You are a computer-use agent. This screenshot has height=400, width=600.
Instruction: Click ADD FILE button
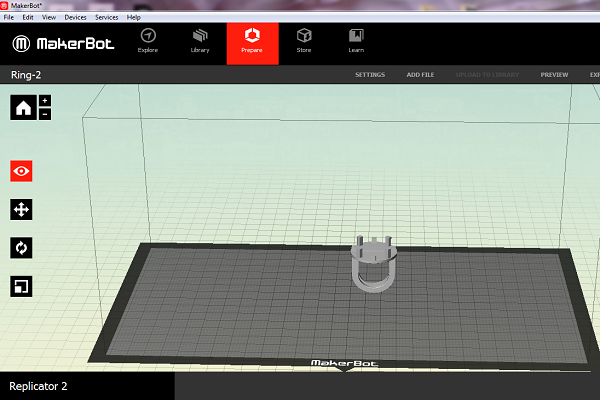pos(420,75)
